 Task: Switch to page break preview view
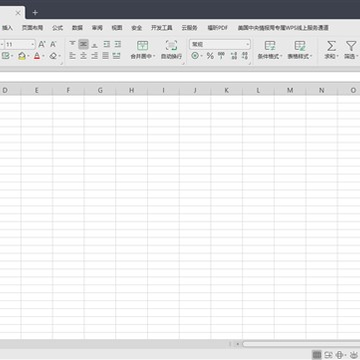(328, 355)
